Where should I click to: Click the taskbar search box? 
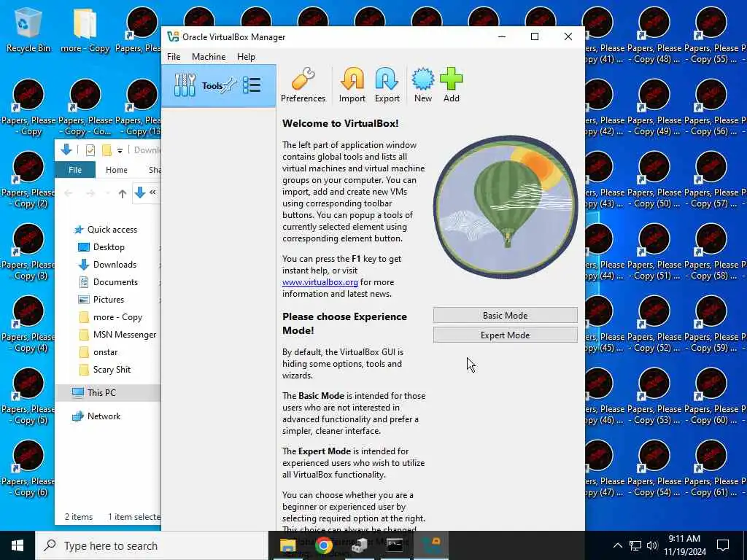152,545
